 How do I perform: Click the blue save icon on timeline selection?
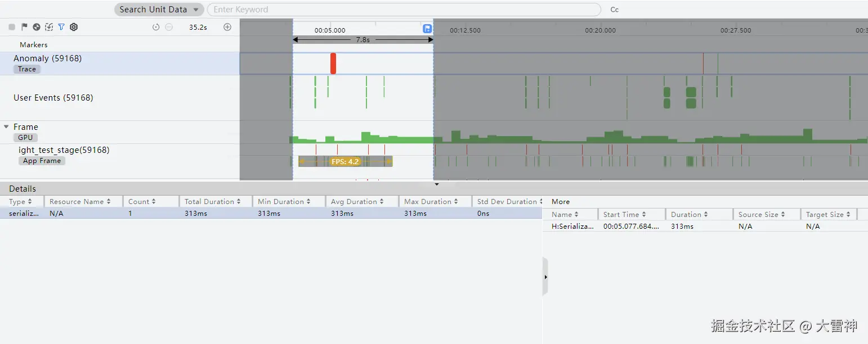pyautogui.click(x=427, y=29)
